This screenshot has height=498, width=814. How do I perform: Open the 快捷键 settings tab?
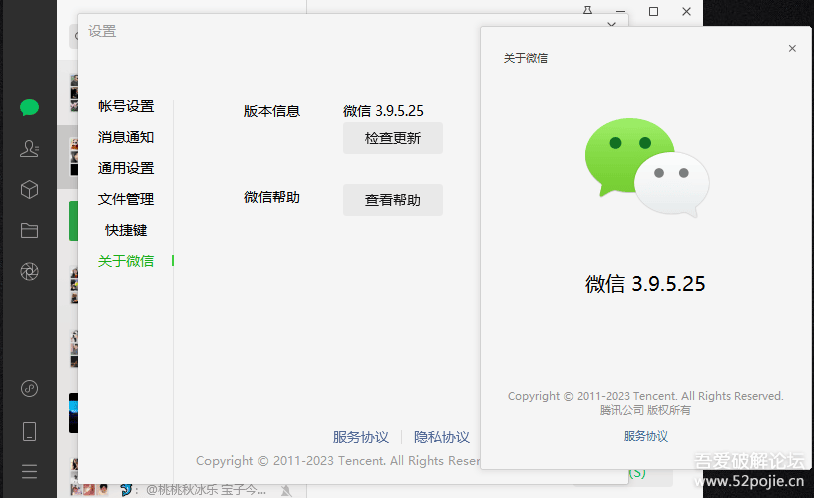(126, 230)
